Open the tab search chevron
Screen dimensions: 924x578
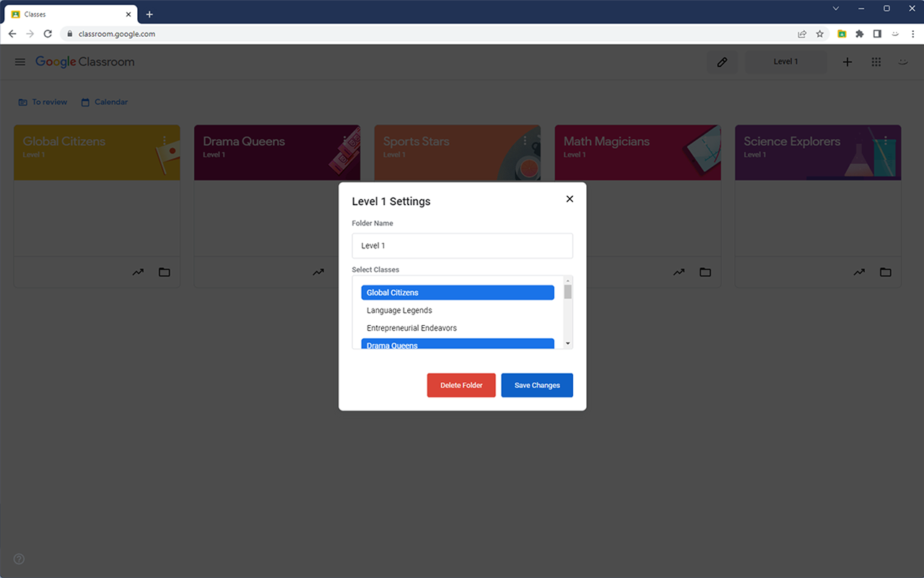(x=836, y=9)
